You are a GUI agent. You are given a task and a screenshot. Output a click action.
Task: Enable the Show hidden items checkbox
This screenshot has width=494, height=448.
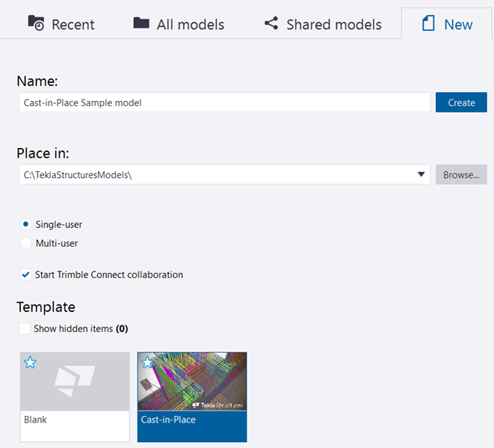pos(25,328)
